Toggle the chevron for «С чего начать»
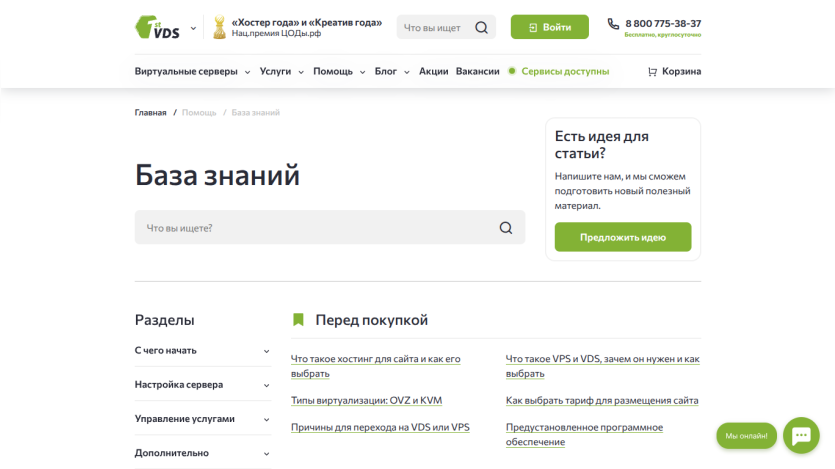 266,351
